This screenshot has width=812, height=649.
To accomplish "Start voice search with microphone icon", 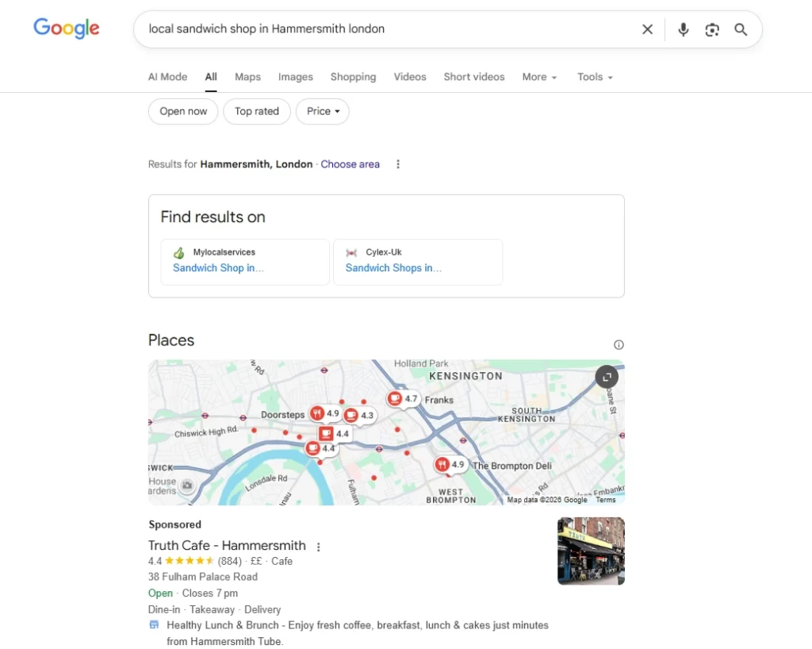I will (x=683, y=29).
